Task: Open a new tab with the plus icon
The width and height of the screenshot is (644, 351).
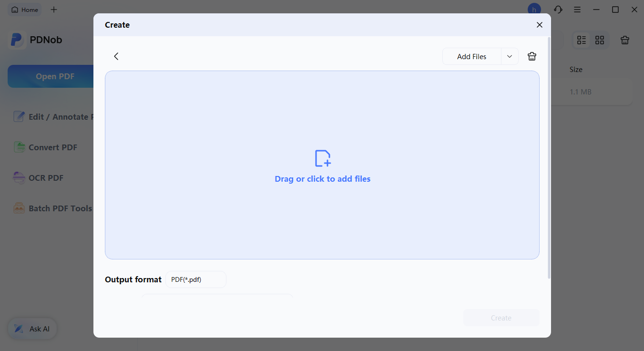Action: pos(53,9)
